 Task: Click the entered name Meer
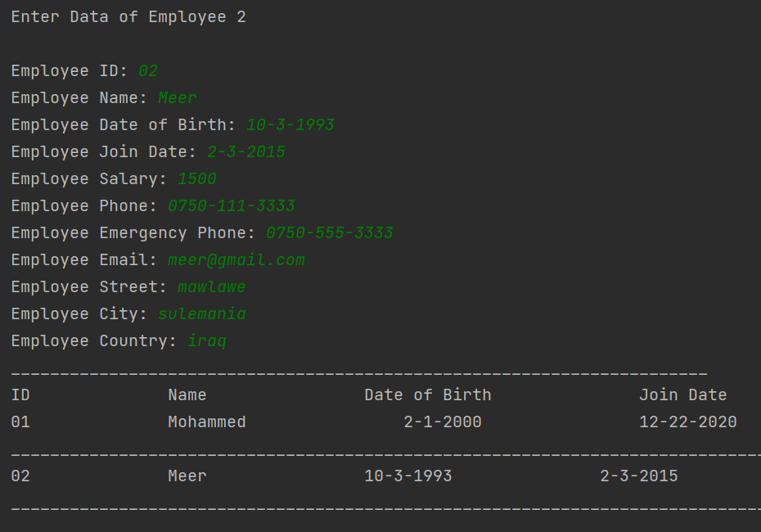(178, 98)
